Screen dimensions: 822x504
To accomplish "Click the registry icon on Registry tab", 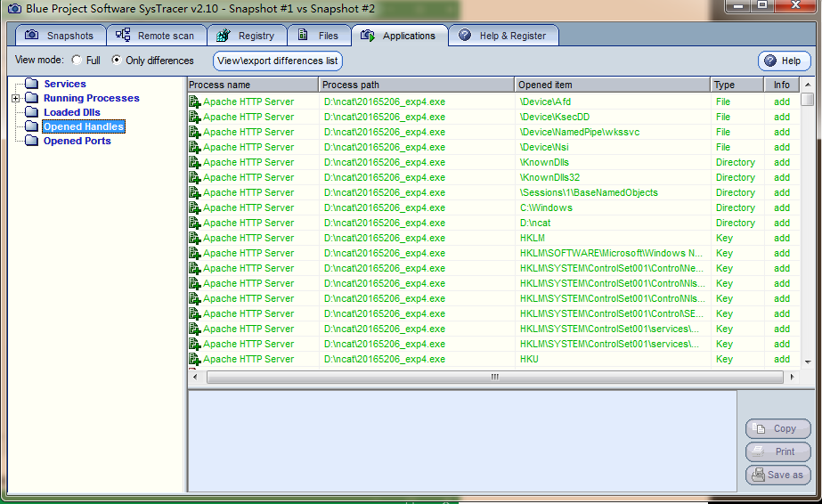I will (224, 35).
